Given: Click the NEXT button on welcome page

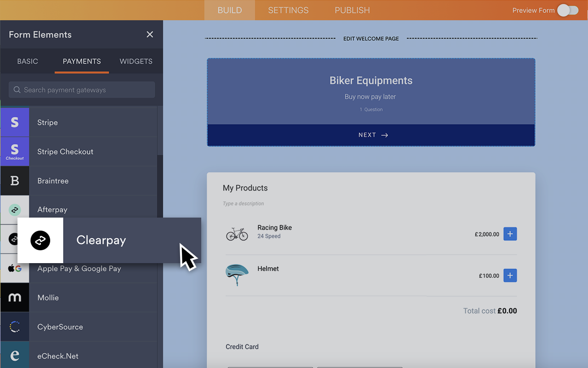Looking at the screenshot, I should [371, 135].
